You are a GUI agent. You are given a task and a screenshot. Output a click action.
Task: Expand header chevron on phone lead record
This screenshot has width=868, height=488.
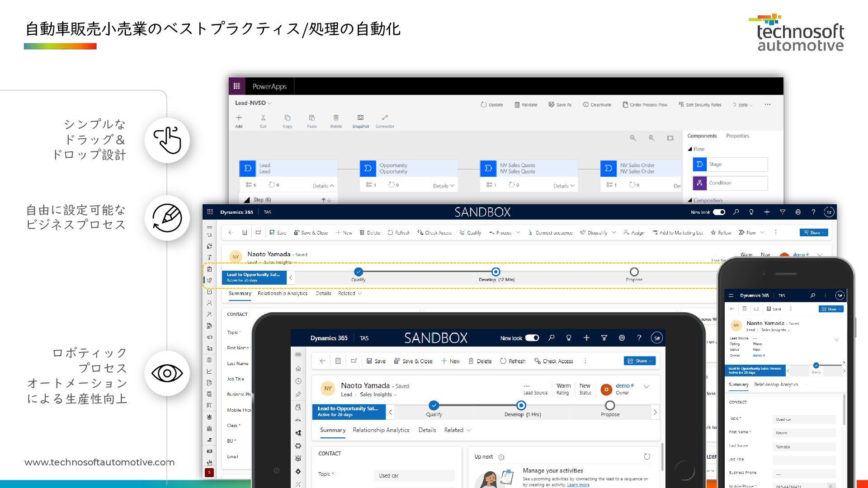[836, 339]
